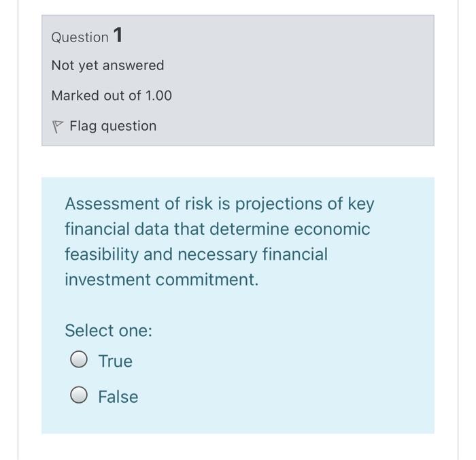Click the flag icon beside Flag question

pyautogui.click(x=57, y=127)
